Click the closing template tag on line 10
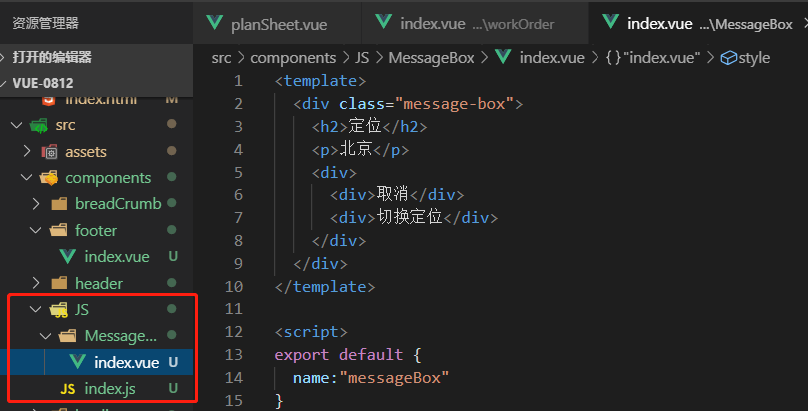Image resolution: width=808 pixels, height=411 pixels. pos(325,286)
